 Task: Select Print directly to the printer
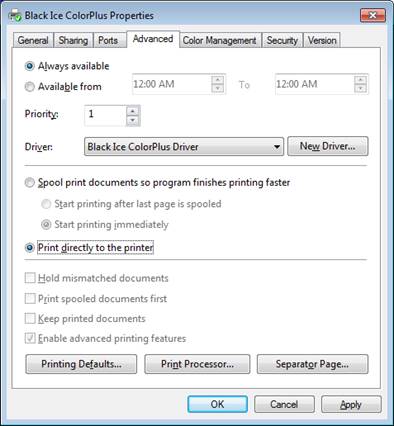click(x=30, y=248)
